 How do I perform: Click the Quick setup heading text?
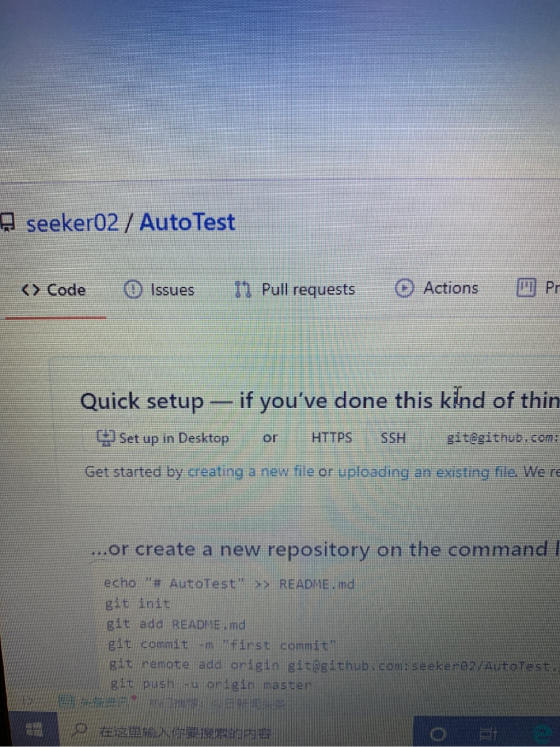319,401
